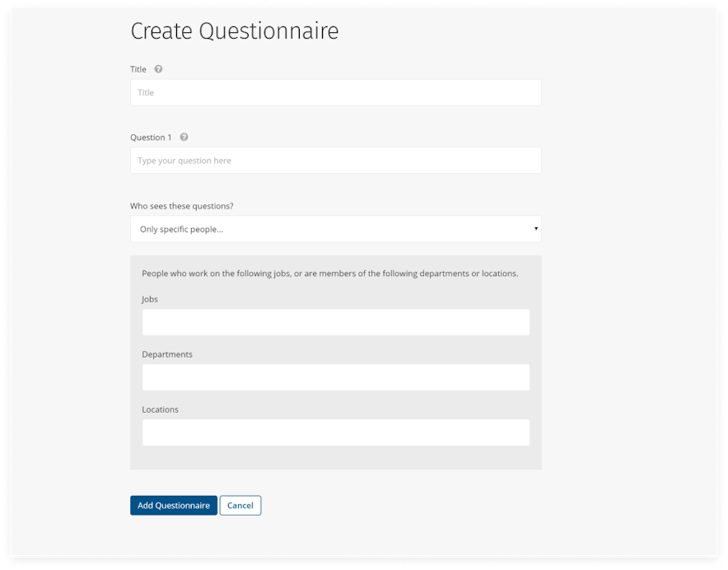Click the gray panel's empty area below Locations
Viewport: 728px width, 570px height.
335,458
